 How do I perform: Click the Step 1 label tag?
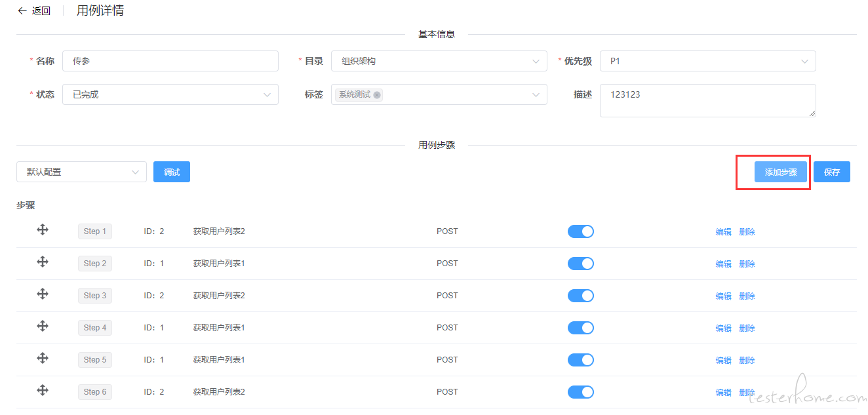pyautogui.click(x=95, y=231)
